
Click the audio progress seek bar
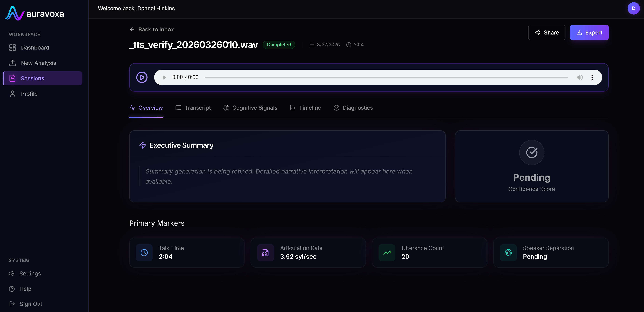[x=386, y=77]
